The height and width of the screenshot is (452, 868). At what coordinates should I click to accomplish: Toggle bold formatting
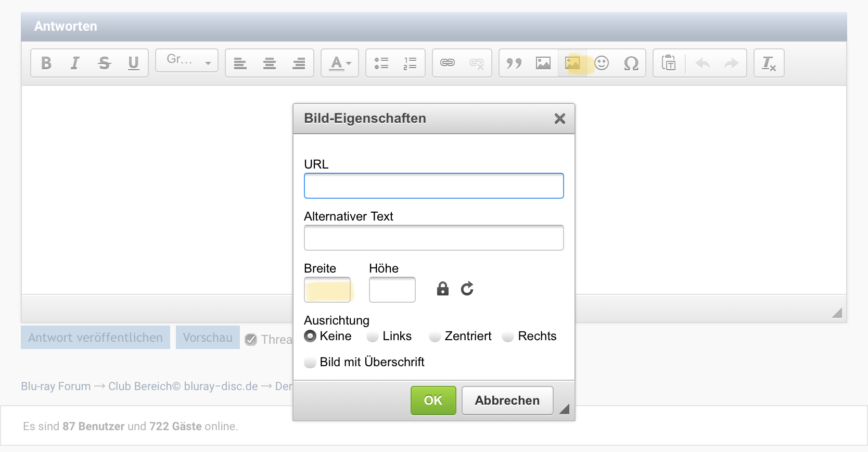coord(46,63)
